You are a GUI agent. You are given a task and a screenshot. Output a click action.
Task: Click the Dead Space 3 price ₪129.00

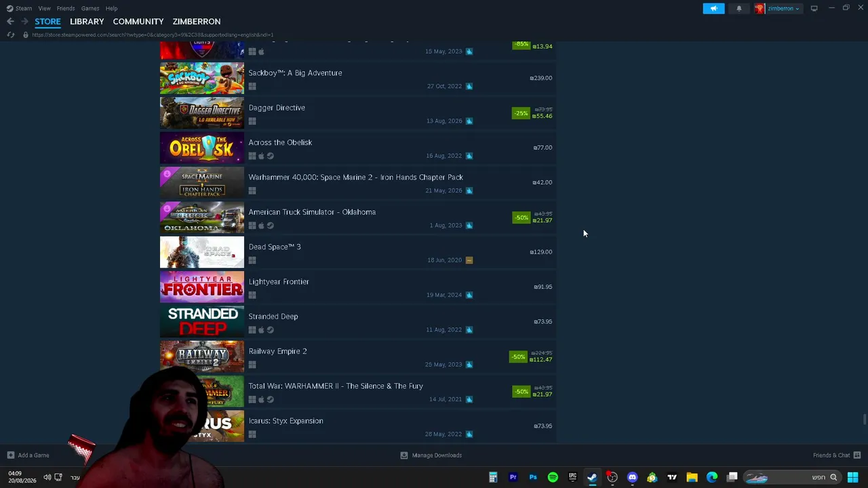(541, 252)
